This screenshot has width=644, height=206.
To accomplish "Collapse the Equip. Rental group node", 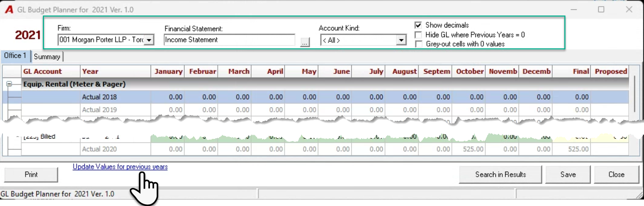I will tap(9, 84).
